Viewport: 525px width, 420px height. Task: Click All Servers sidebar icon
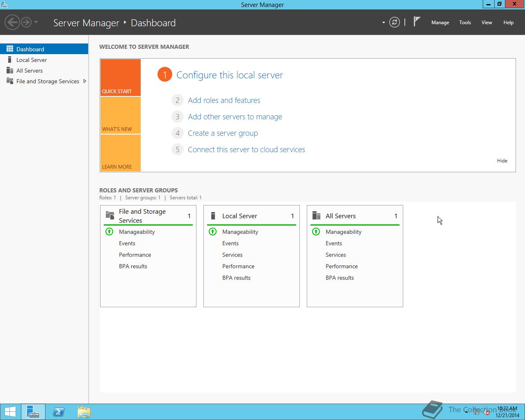[10, 71]
